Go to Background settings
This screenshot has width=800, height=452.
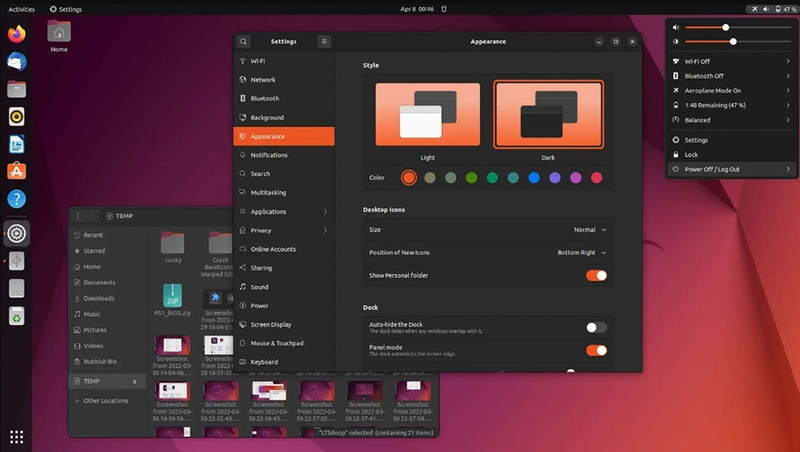pyautogui.click(x=284, y=118)
